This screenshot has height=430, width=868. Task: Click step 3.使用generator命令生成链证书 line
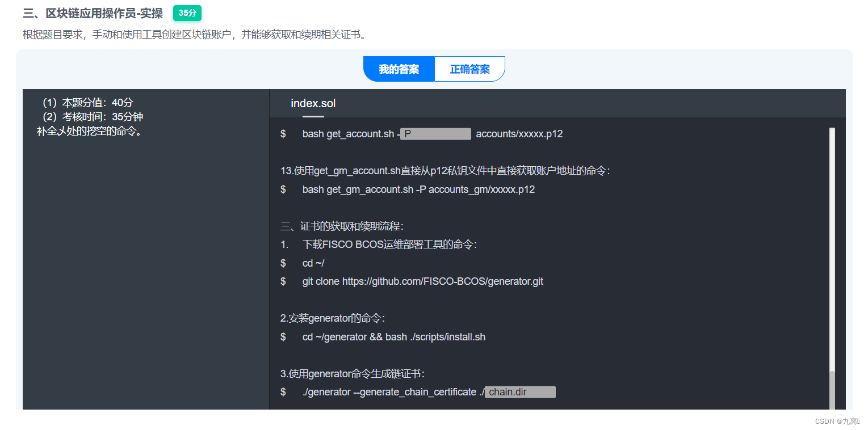pyautogui.click(x=353, y=374)
